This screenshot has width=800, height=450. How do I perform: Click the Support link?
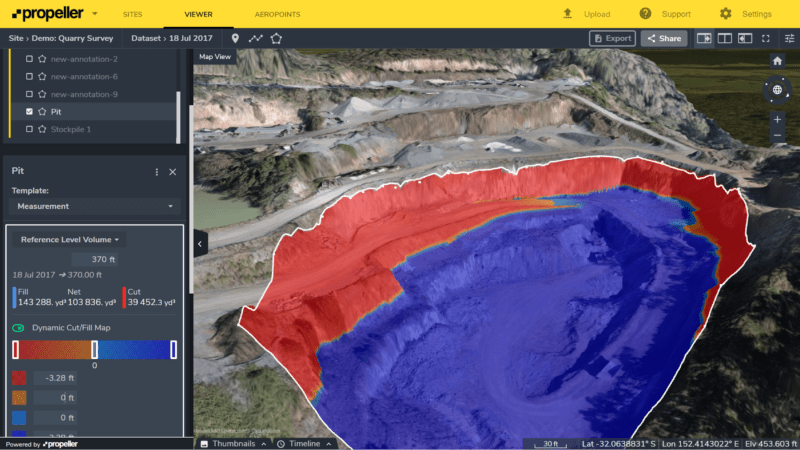676,14
